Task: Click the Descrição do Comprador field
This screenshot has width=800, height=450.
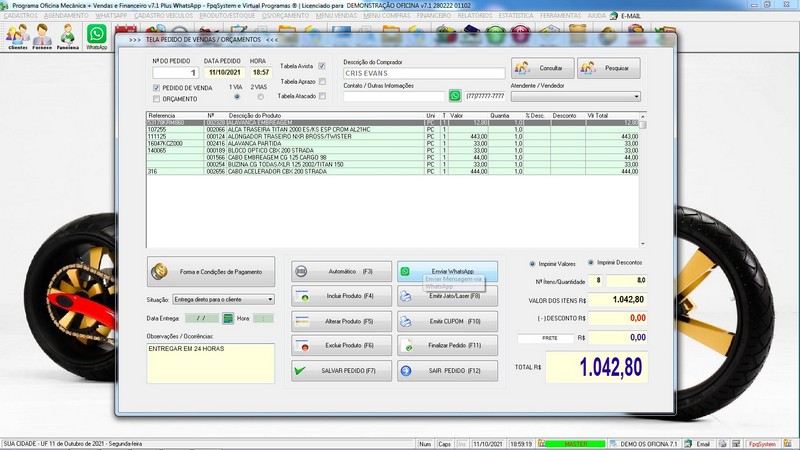Action: point(423,73)
